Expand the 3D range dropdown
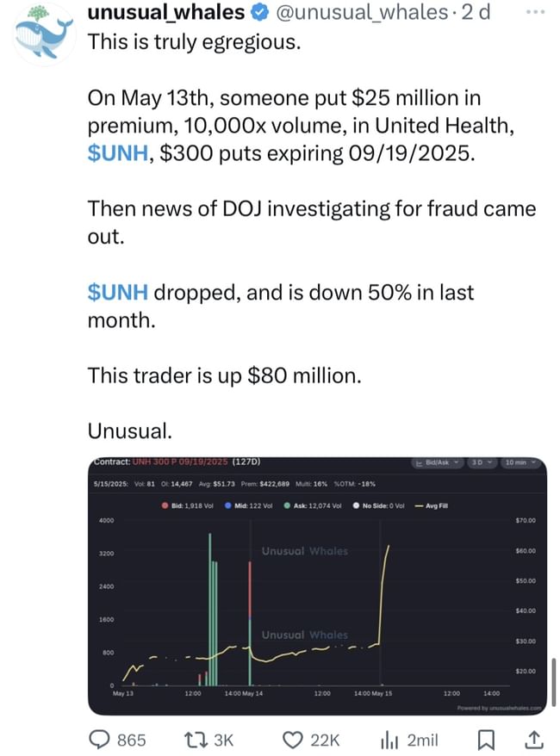Viewport: 560px width, 756px height. (480, 463)
